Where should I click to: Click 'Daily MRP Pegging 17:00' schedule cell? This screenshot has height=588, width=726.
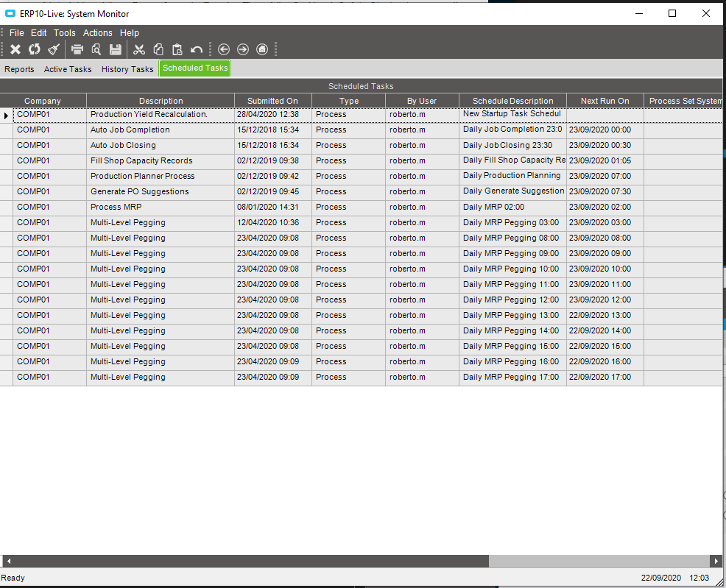coord(512,377)
